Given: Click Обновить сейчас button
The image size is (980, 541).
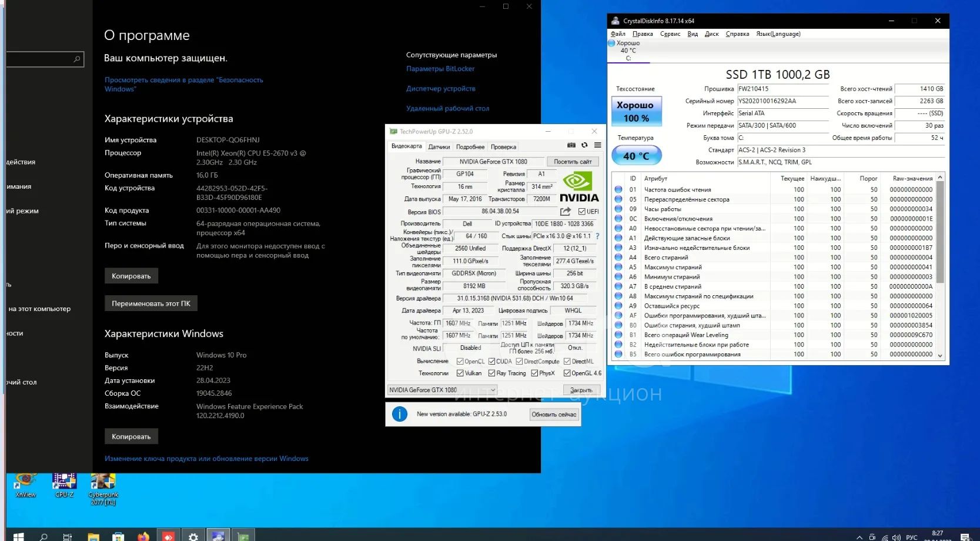Looking at the screenshot, I should (x=554, y=415).
